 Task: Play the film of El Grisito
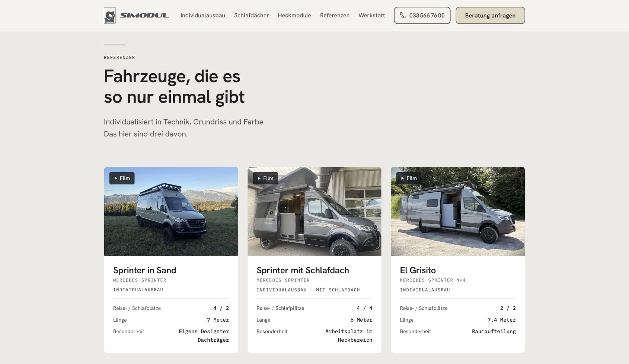409,178
